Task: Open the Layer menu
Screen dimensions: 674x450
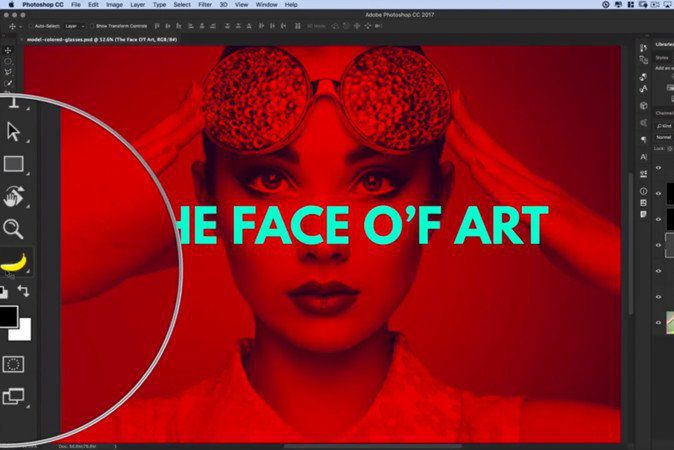Action: (138, 5)
